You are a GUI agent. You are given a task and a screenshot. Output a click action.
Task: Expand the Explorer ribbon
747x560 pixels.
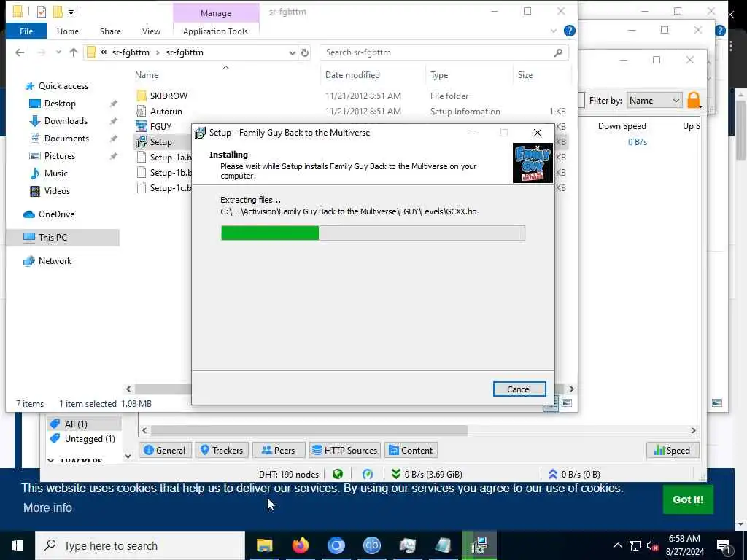[x=554, y=31]
